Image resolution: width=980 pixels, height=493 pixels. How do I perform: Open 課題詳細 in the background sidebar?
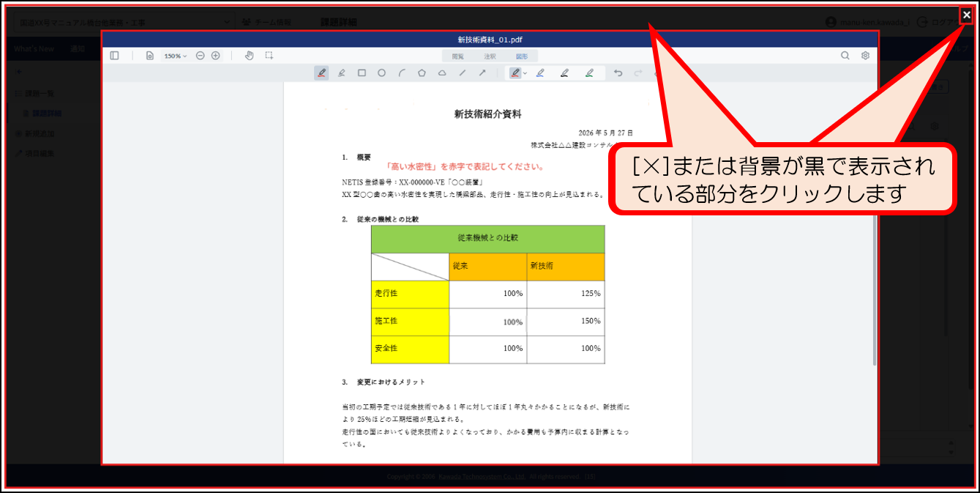(42, 114)
